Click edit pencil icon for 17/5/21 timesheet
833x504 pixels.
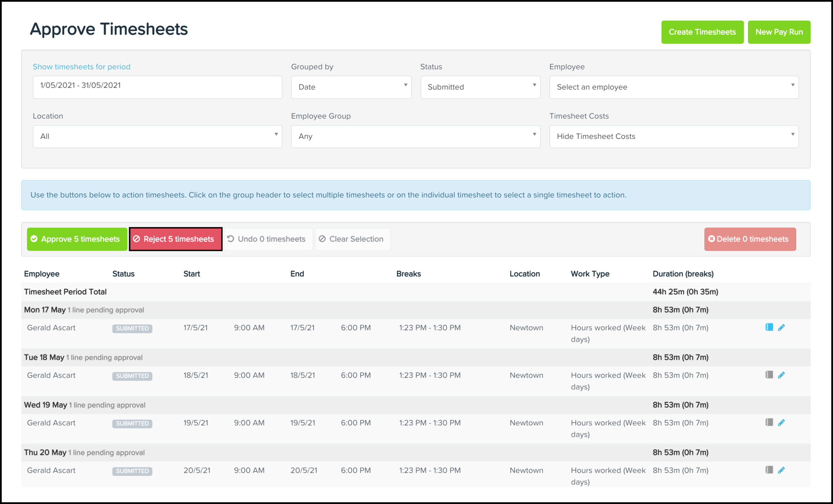click(781, 327)
